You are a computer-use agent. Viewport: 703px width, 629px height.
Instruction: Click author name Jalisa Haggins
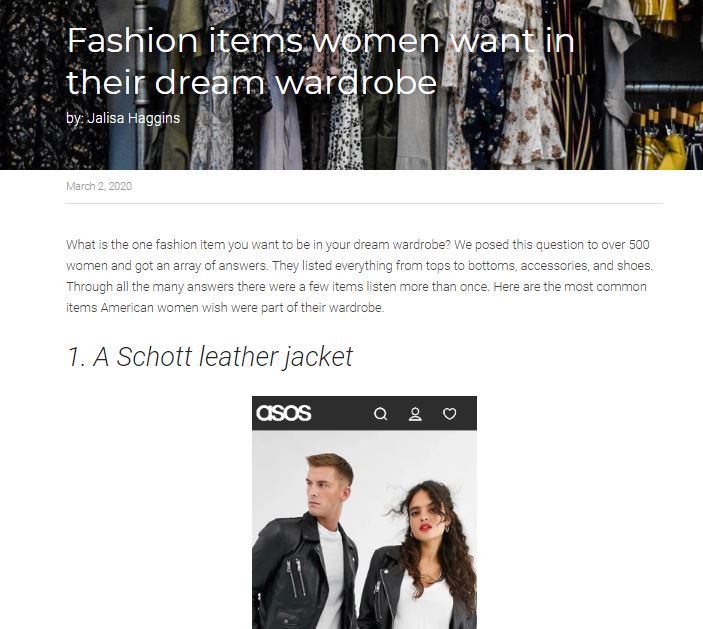(134, 118)
